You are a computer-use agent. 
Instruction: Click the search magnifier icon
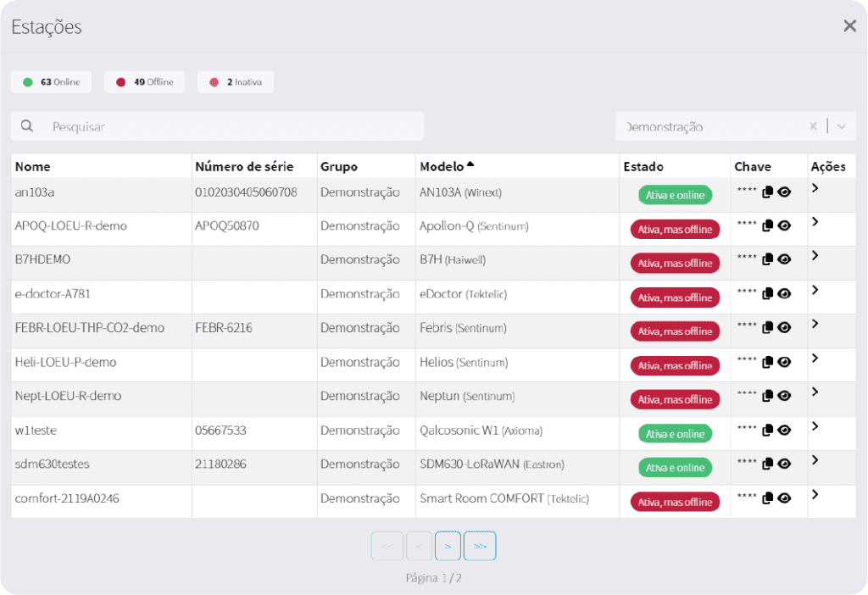coord(26,126)
